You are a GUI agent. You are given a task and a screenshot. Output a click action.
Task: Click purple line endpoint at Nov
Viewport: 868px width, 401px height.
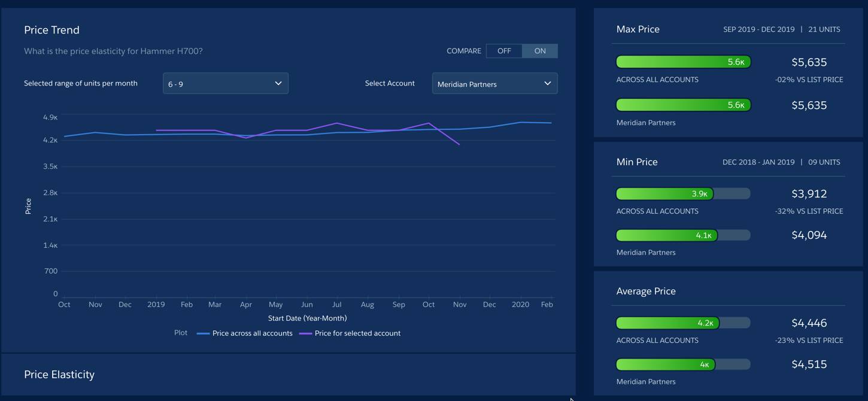pyautogui.click(x=459, y=144)
